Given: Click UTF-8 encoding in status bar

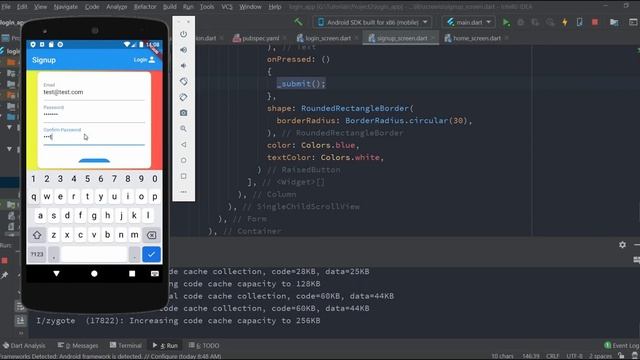Looking at the screenshot, I should (x=574, y=356).
